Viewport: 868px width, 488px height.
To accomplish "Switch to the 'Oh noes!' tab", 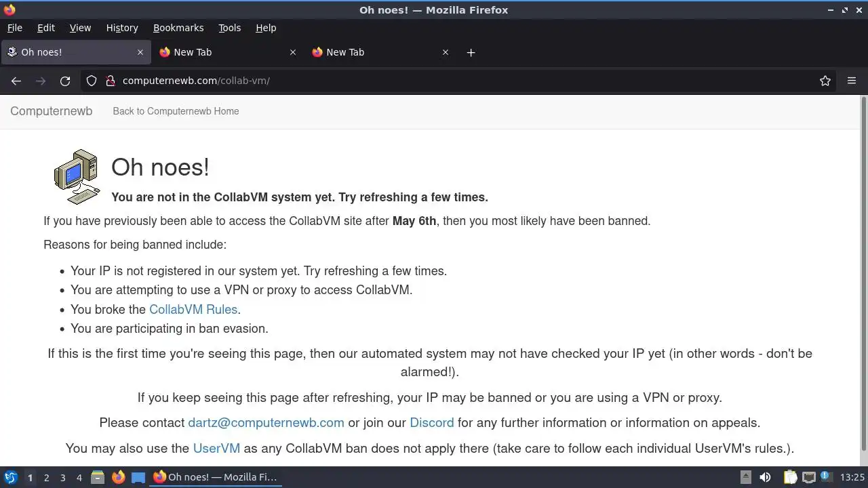I will pos(75,52).
